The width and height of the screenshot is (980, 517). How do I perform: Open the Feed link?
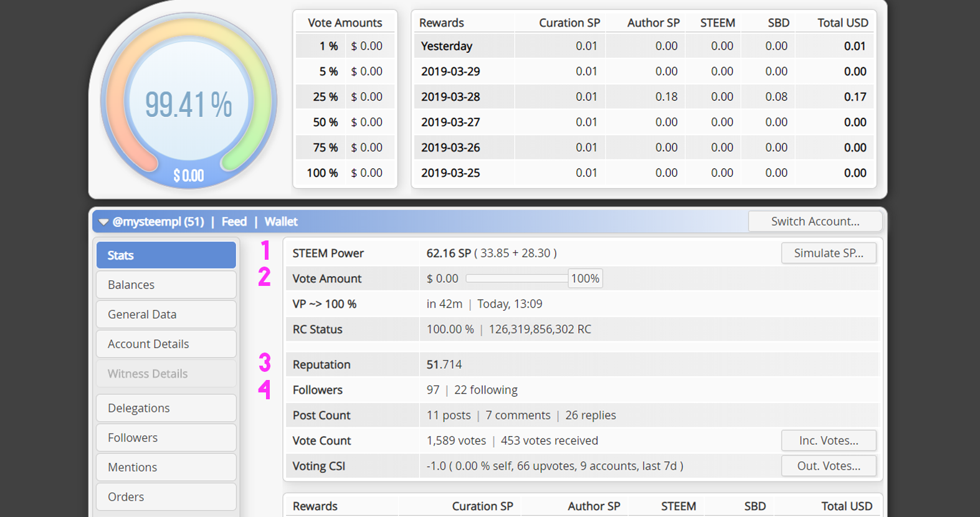pos(234,222)
